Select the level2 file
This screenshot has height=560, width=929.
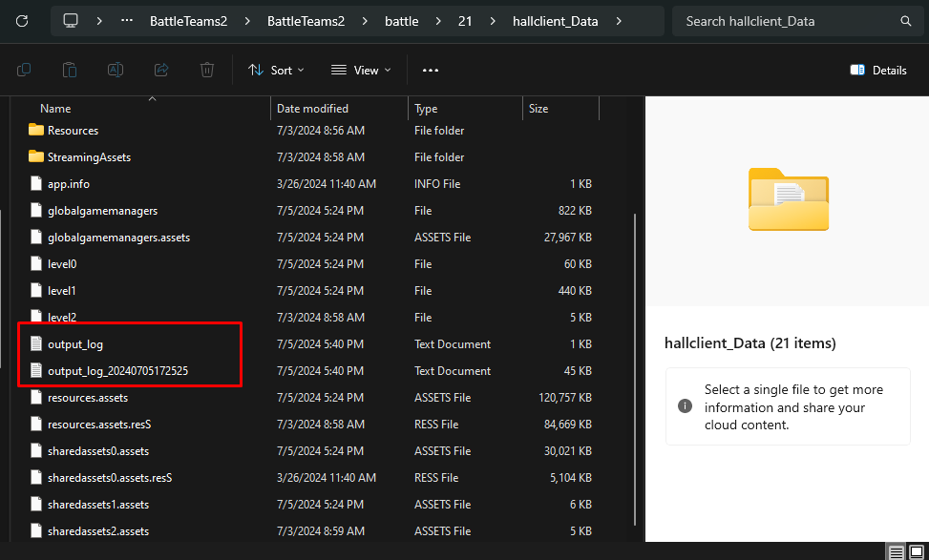(x=62, y=318)
